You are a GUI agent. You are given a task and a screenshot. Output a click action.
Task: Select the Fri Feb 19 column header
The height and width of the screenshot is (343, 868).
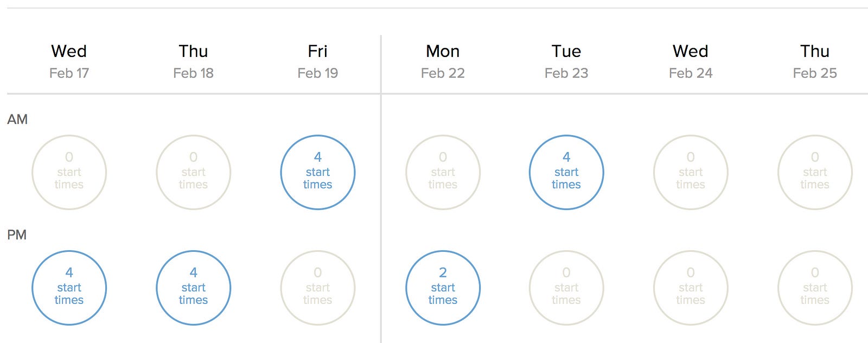(317, 61)
